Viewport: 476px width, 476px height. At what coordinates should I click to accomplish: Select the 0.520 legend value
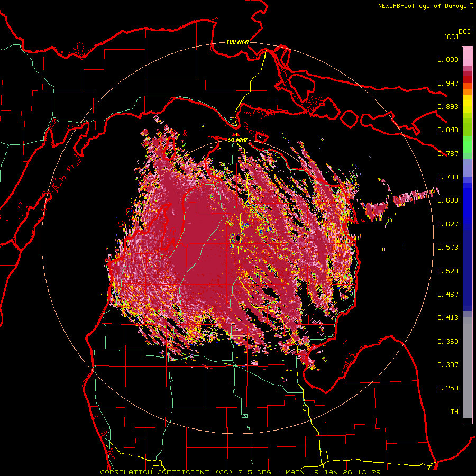(448, 271)
